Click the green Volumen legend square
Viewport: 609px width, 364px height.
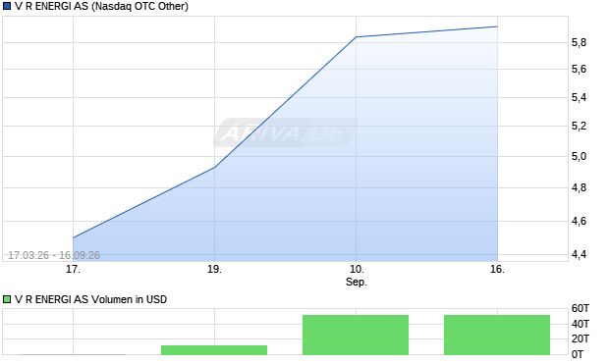pos(7,299)
